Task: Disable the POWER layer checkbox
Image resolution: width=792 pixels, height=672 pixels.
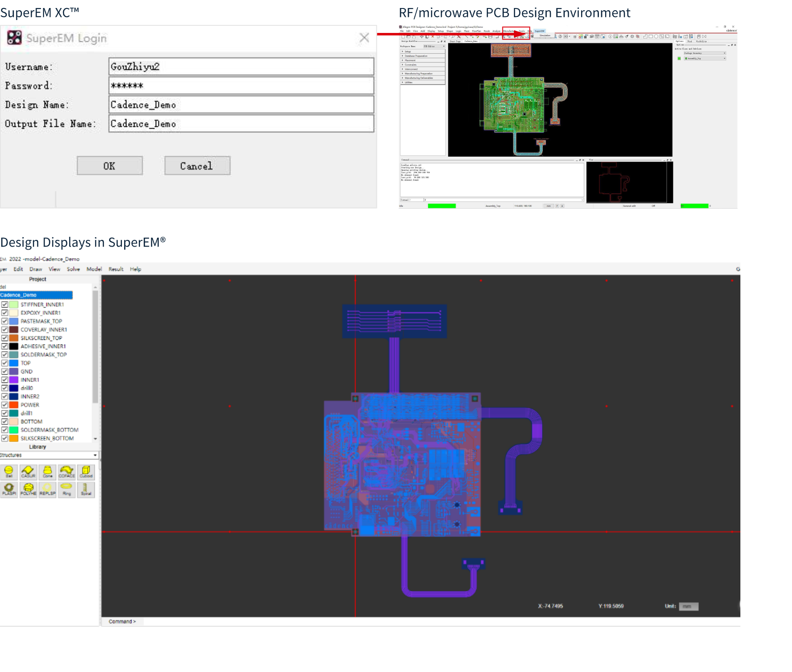Action: (x=5, y=405)
